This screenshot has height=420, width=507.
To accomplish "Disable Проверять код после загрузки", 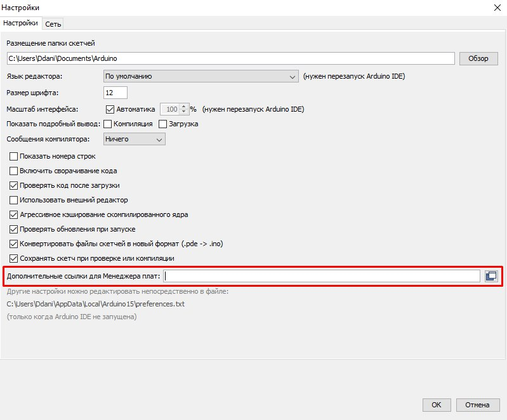I will point(14,185).
